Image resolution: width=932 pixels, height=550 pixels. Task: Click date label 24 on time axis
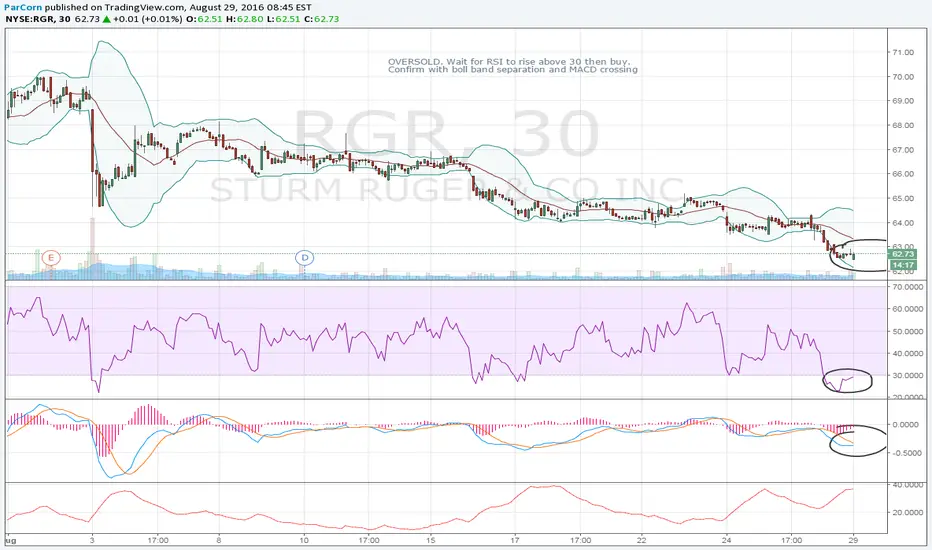pyautogui.click(x=726, y=540)
